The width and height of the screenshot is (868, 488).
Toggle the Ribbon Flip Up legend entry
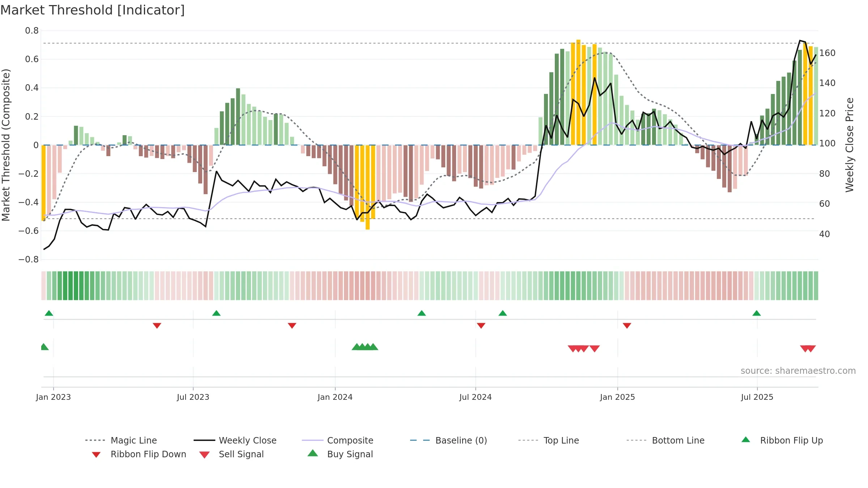click(x=782, y=440)
